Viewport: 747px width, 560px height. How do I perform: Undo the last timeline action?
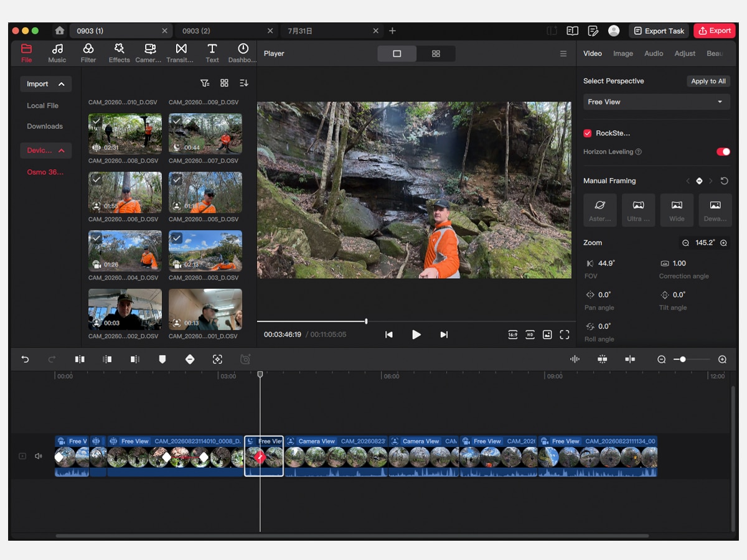tap(25, 359)
